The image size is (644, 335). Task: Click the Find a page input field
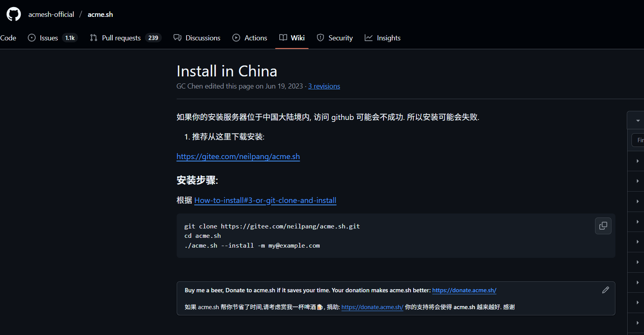point(639,140)
